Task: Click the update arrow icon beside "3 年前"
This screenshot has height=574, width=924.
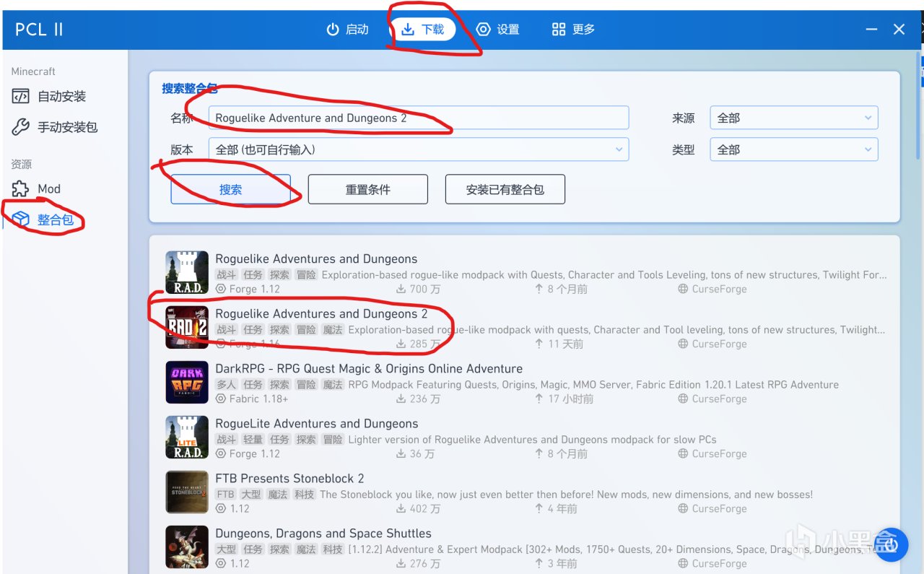Action: tap(539, 563)
